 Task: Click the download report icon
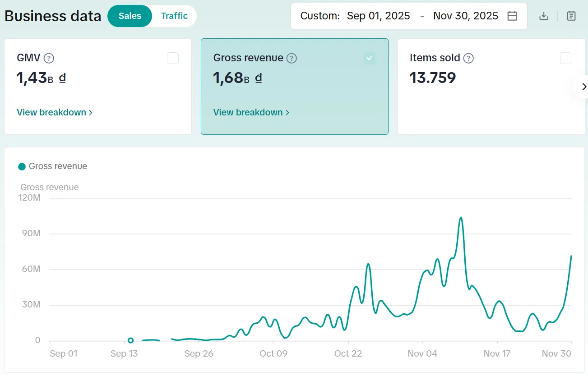tap(544, 16)
